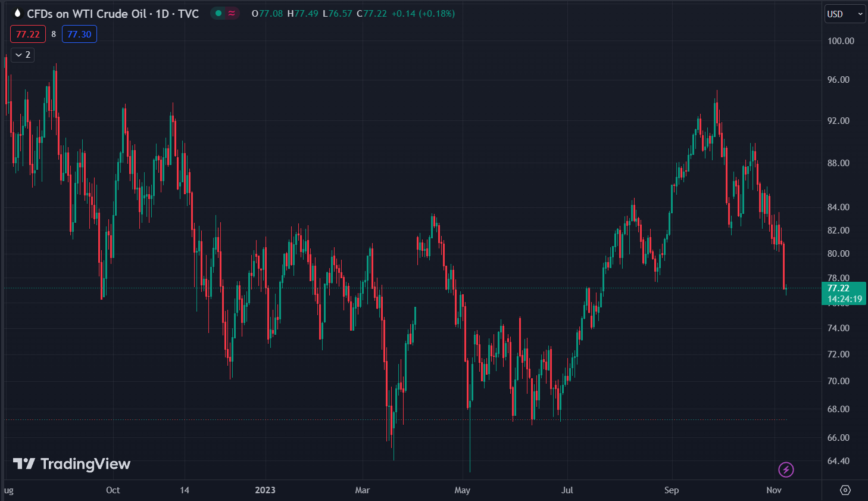Click the spread value 8 between prices

tap(54, 34)
